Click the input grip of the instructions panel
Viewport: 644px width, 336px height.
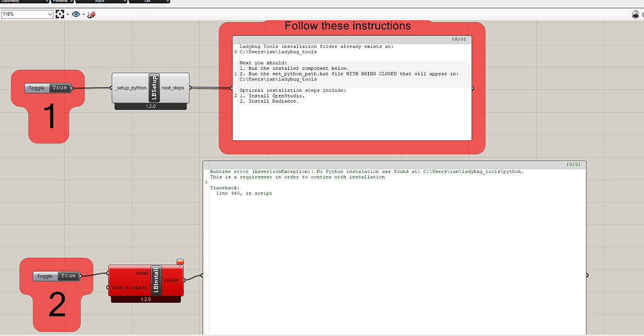(232, 88)
